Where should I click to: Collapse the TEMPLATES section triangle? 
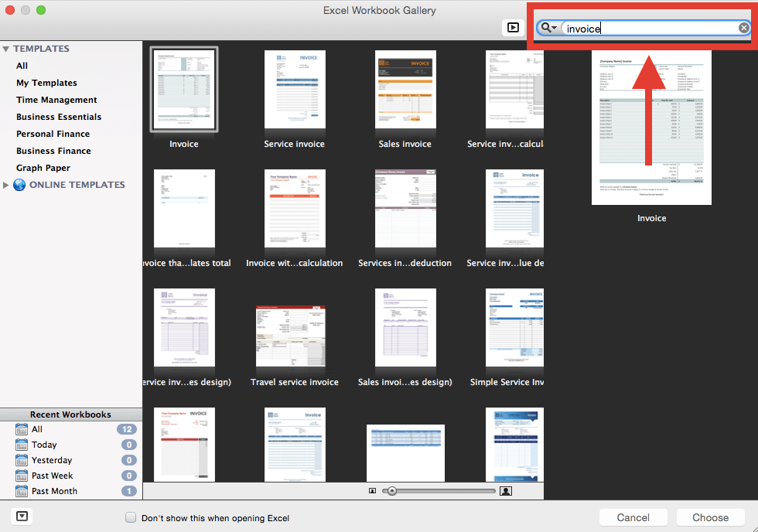pyautogui.click(x=6, y=49)
